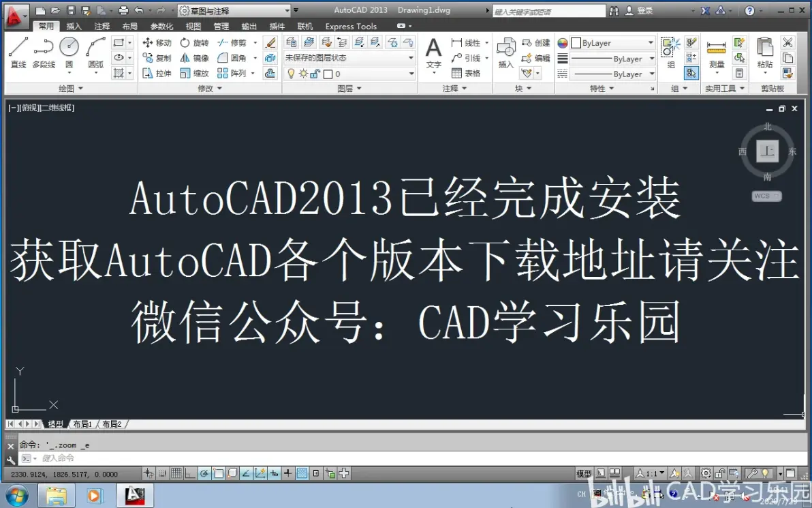Select the 多段线 polyline tool
The image size is (812, 508).
pyautogui.click(x=44, y=53)
